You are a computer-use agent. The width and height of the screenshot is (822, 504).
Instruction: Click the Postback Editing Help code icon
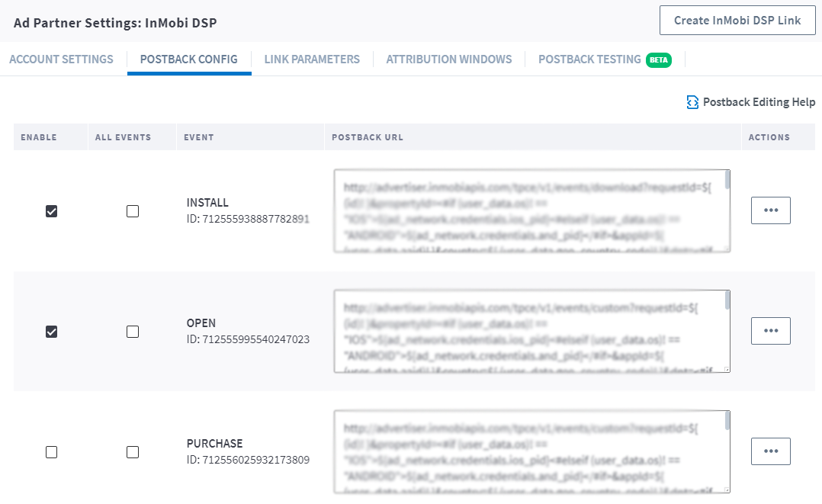[692, 102]
